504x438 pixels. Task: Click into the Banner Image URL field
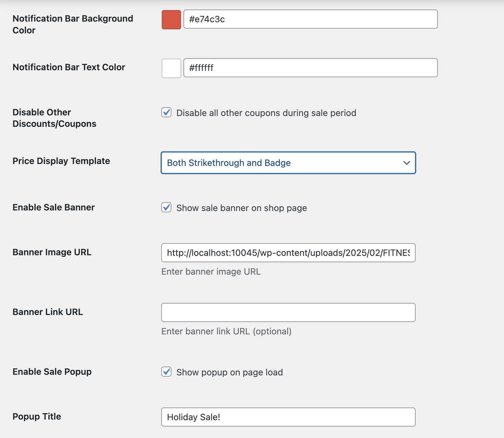[288, 253]
